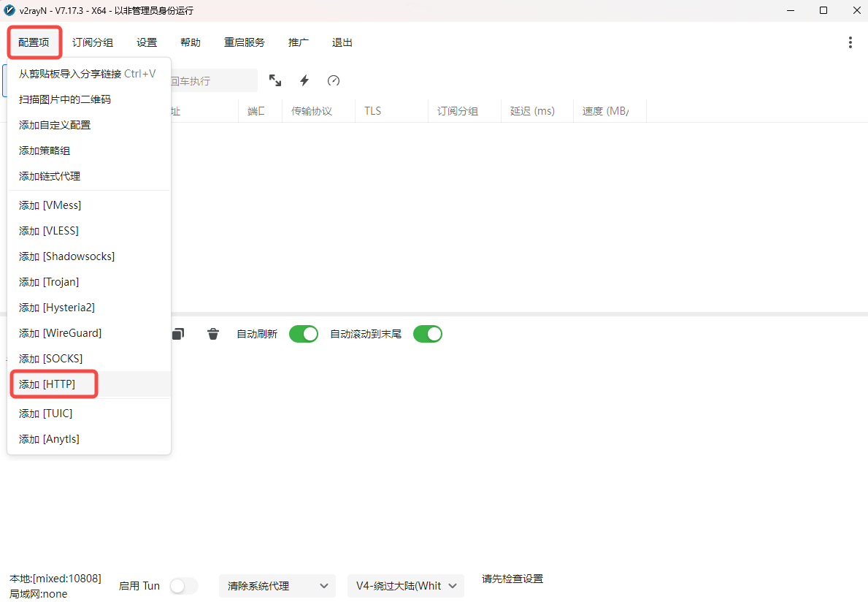
Task: Minimize the v2rayN window
Action: [x=791, y=10]
